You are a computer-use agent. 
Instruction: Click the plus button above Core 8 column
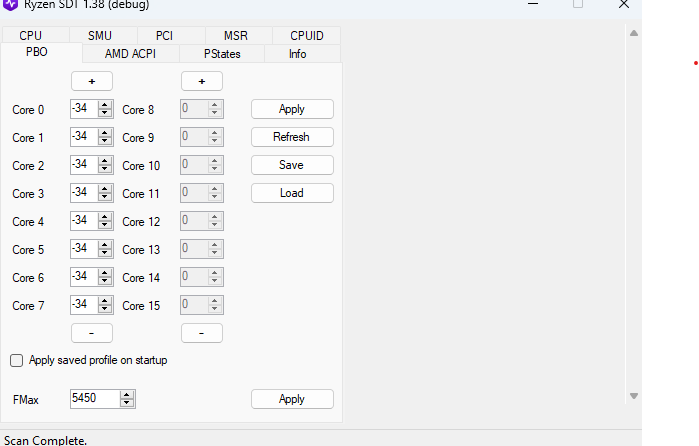pyautogui.click(x=202, y=82)
